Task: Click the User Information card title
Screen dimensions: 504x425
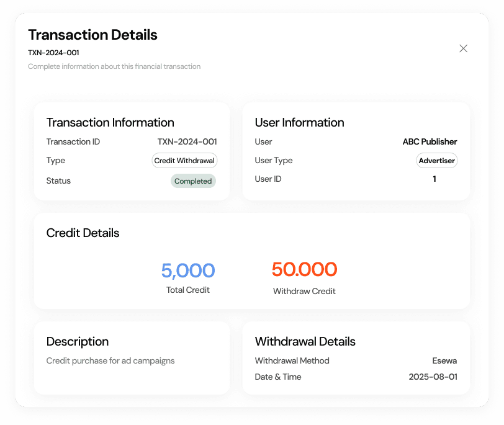Action: pos(299,122)
